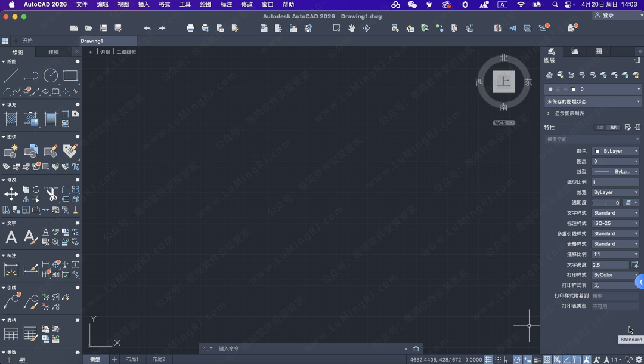The width and height of the screenshot is (644, 364).
Task: Select the Line drawing tool
Action: coord(11,76)
